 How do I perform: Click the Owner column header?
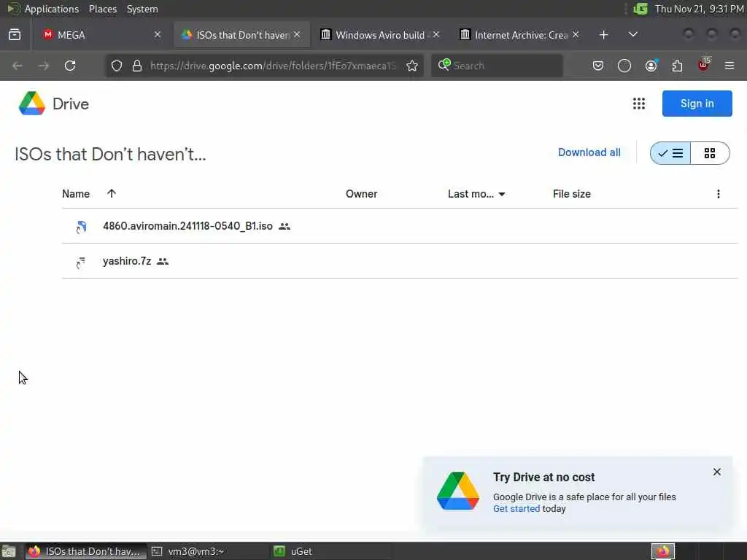pos(362,194)
